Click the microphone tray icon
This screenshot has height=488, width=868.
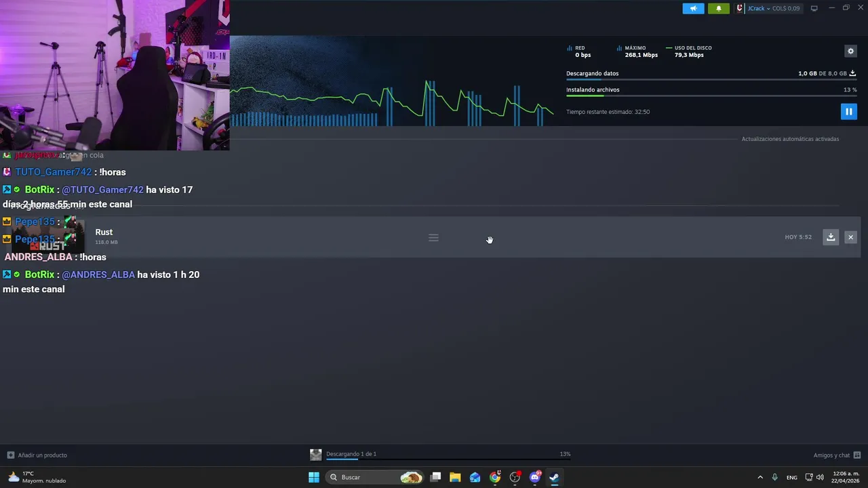tap(775, 477)
